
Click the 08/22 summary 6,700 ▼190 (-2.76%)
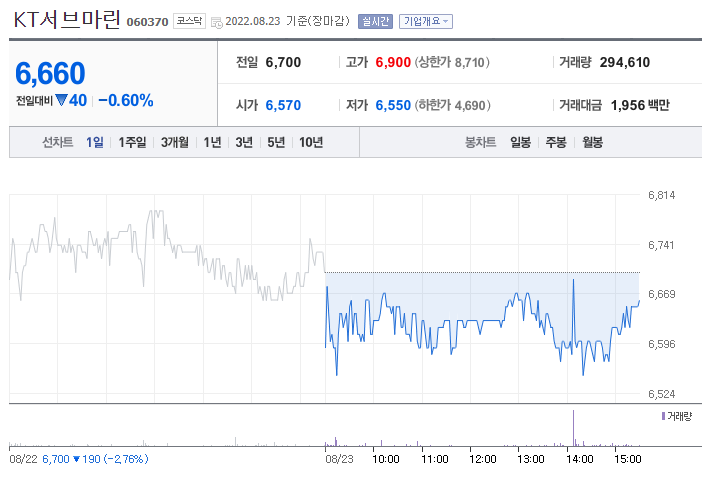click(95, 459)
